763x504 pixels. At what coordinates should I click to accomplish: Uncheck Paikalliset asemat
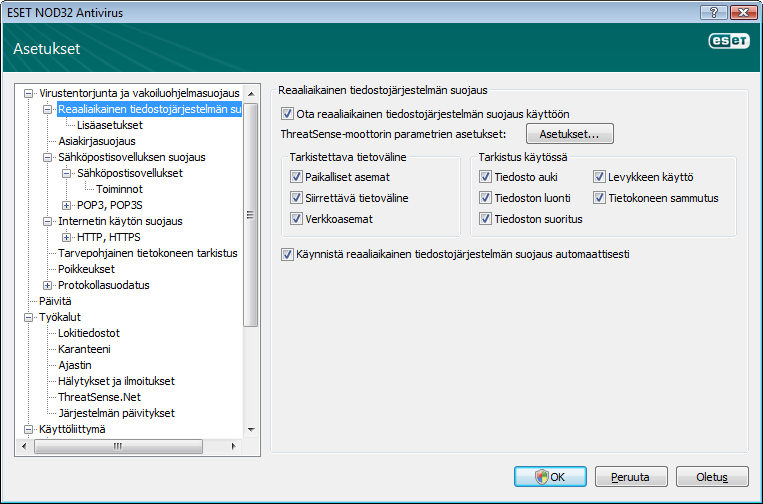[x=296, y=177]
